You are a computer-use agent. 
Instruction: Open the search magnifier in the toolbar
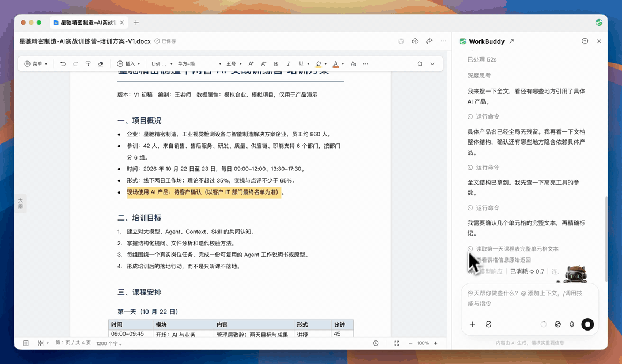[x=420, y=63]
